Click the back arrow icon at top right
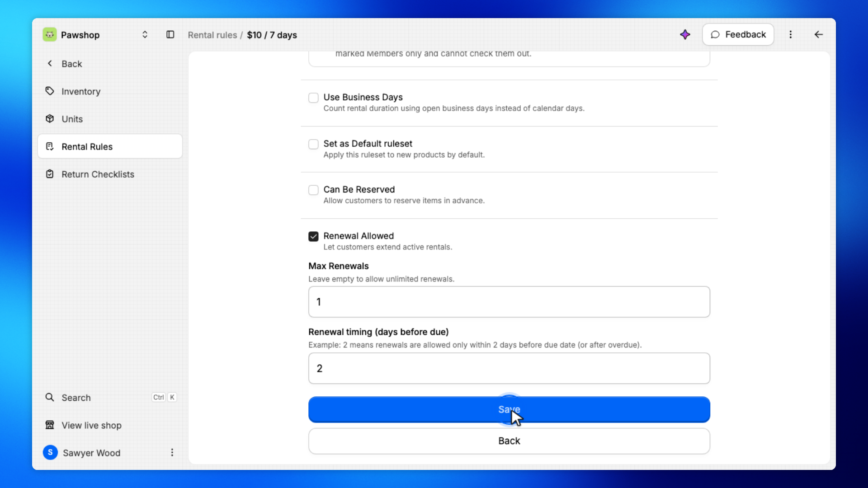The width and height of the screenshot is (868, 488). 818,35
